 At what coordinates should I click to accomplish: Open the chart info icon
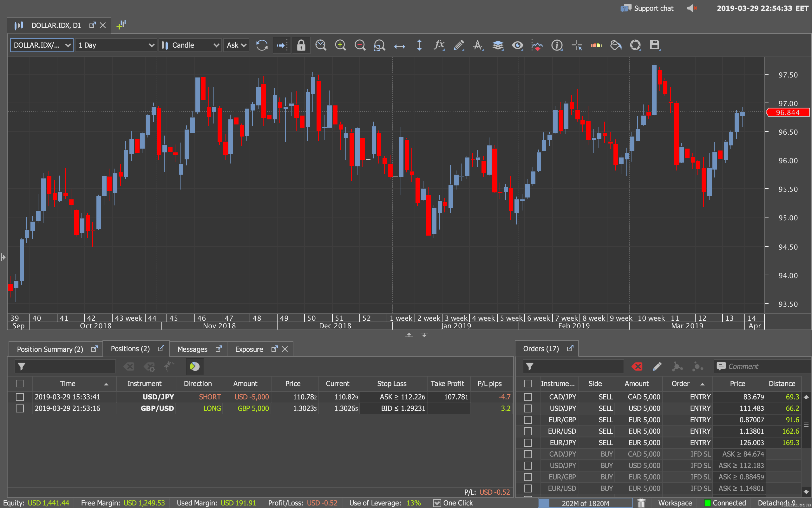pyautogui.click(x=557, y=45)
